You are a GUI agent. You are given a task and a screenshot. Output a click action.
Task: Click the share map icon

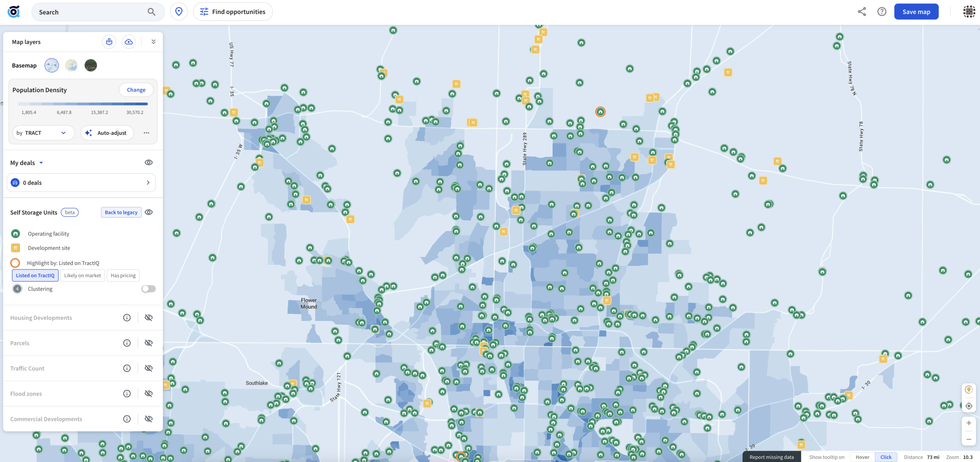862,12
